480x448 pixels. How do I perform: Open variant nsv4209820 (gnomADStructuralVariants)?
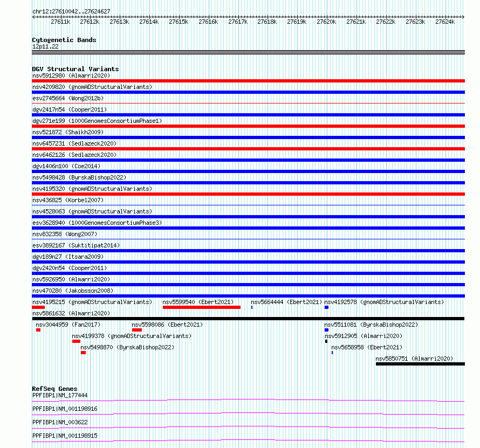pyautogui.click(x=92, y=87)
